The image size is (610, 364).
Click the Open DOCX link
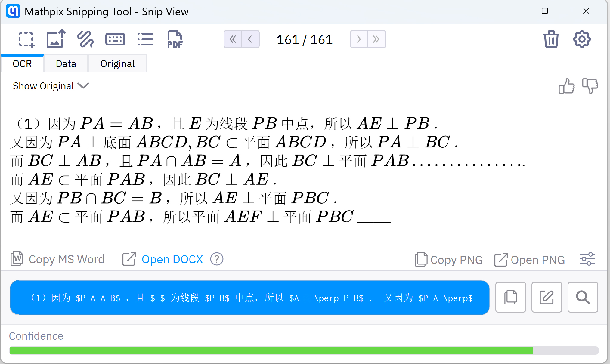click(163, 259)
